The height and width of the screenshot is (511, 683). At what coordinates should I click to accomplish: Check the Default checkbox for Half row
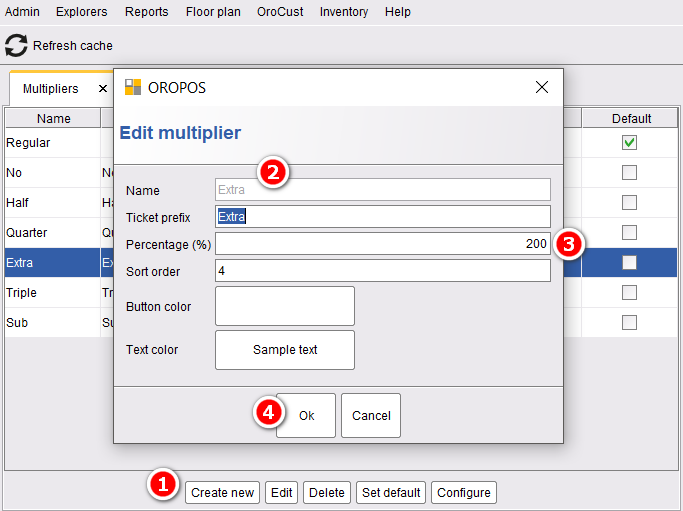pyautogui.click(x=629, y=203)
